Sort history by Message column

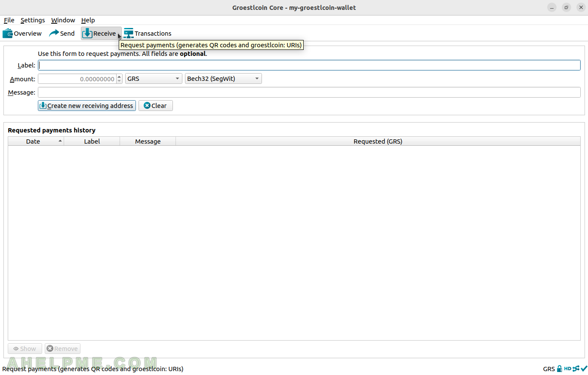click(148, 141)
